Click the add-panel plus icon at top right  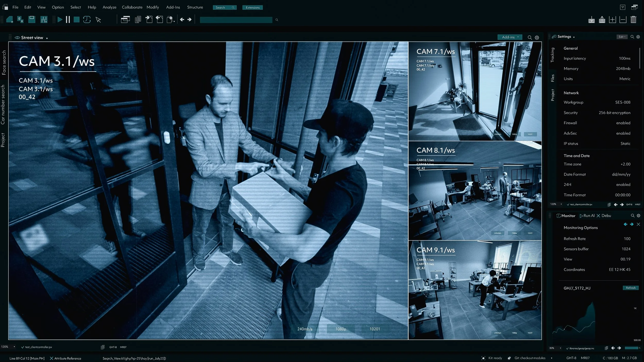point(612,20)
